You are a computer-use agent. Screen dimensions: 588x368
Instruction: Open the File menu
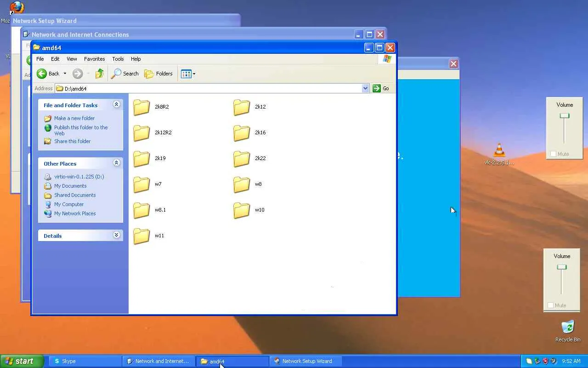pyautogui.click(x=40, y=59)
